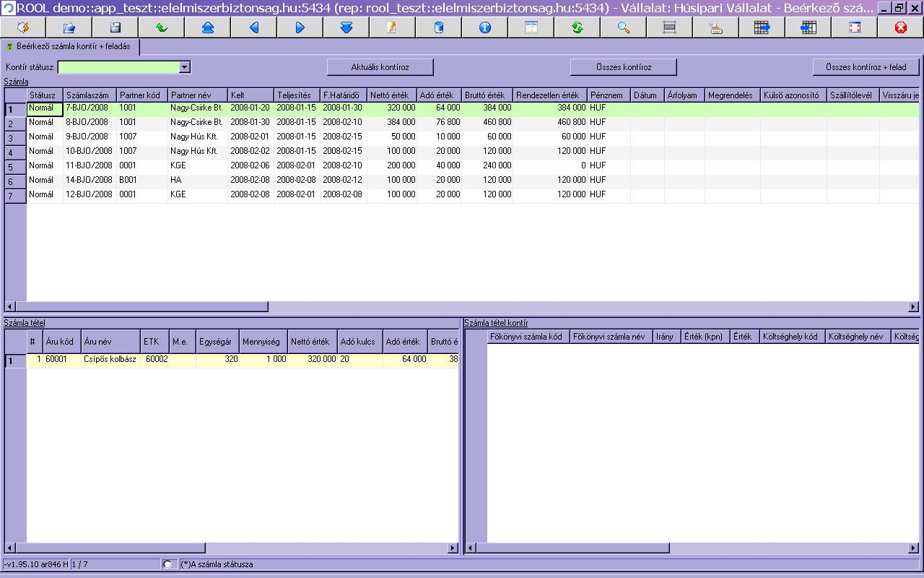This screenshot has height=578, width=924.
Task: Open the Kontír státusz dropdown
Action: 185,67
